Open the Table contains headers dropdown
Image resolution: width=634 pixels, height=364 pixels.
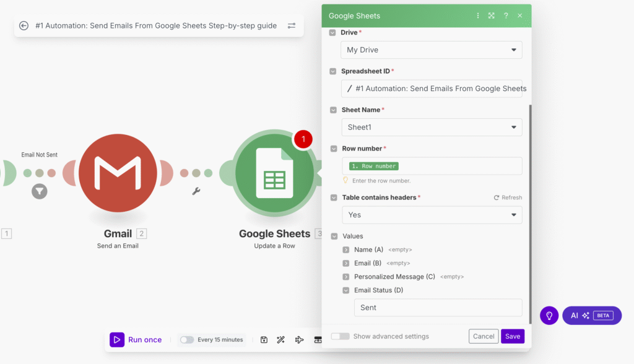pyautogui.click(x=432, y=215)
